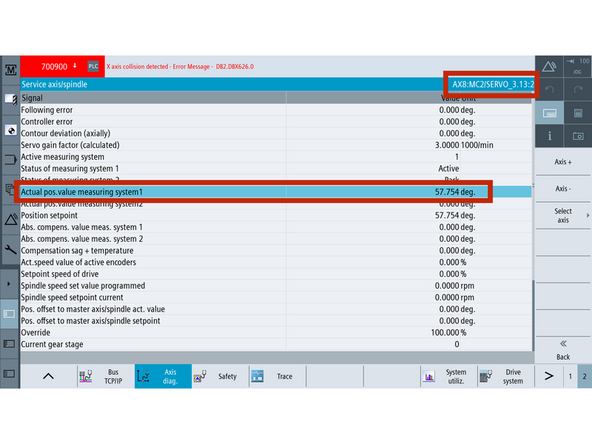
Task: Open the Drive system softkey
Action: pyautogui.click(x=506, y=376)
